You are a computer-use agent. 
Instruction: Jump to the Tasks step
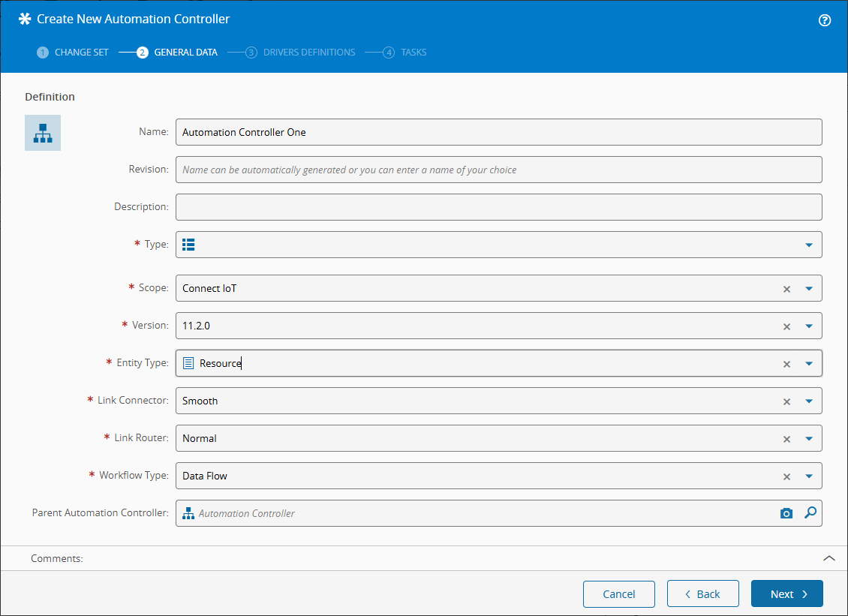(x=405, y=53)
